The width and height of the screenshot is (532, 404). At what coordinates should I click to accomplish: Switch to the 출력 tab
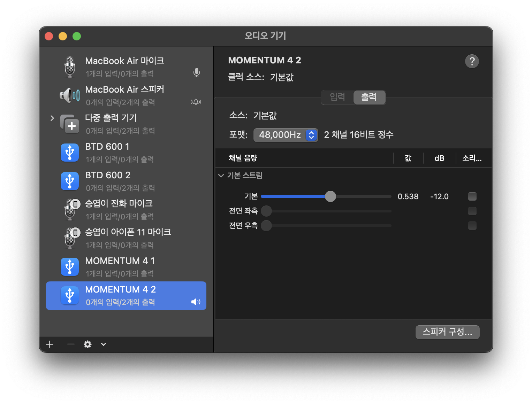[x=369, y=97]
